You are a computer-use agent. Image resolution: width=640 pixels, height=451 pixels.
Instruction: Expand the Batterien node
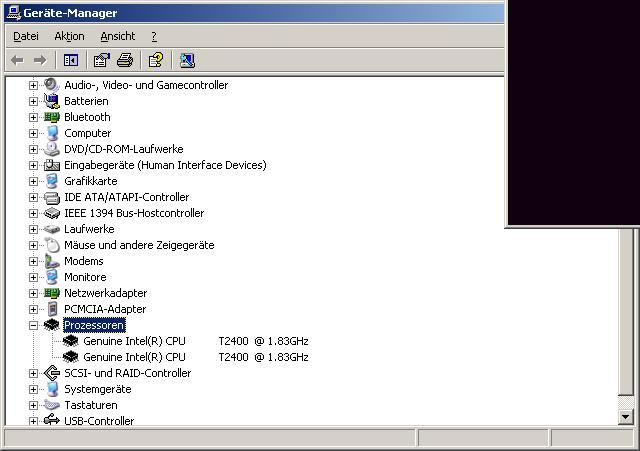(33, 101)
